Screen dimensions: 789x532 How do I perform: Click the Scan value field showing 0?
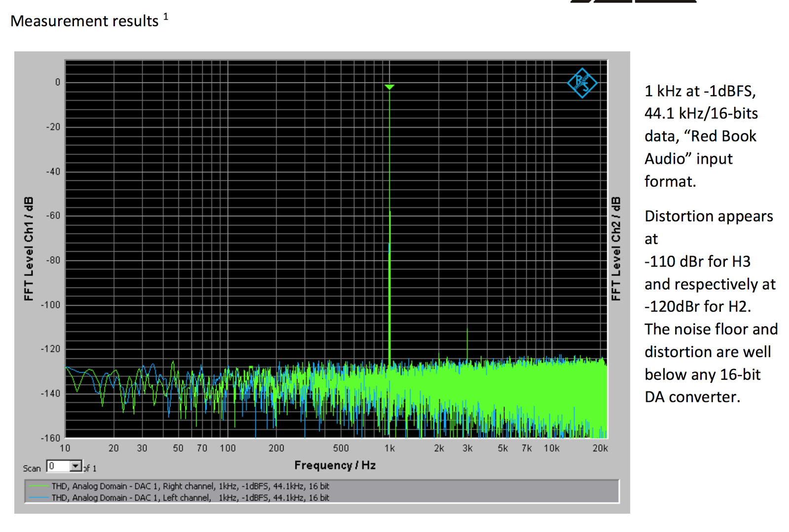coord(59,466)
